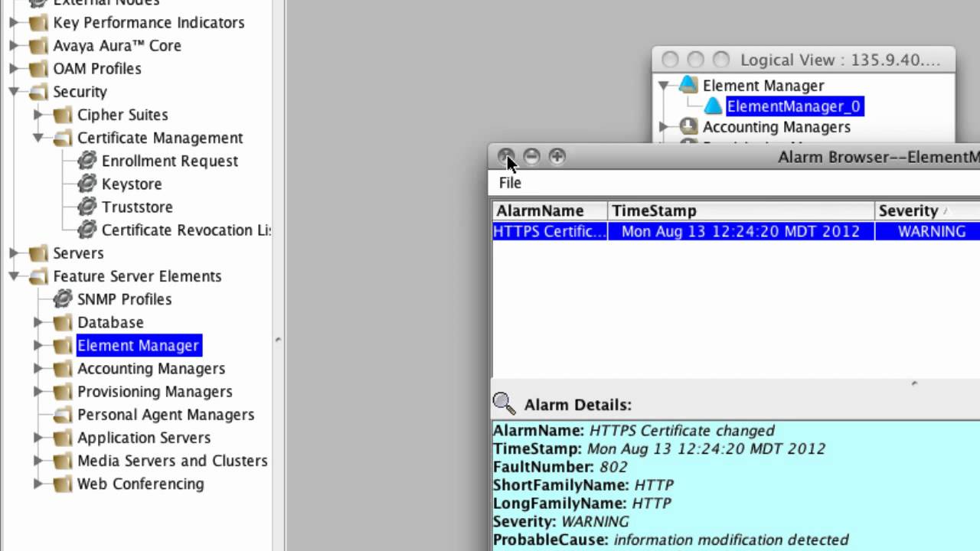Sort alarms by AlarmName column
Screen dimensions: 980x551
[x=550, y=210]
